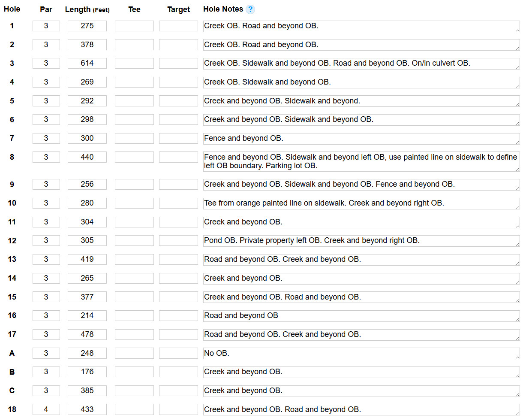Select the Length field for hole 3
The height and width of the screenshot is (418, 532).
(x=87, y=63)
